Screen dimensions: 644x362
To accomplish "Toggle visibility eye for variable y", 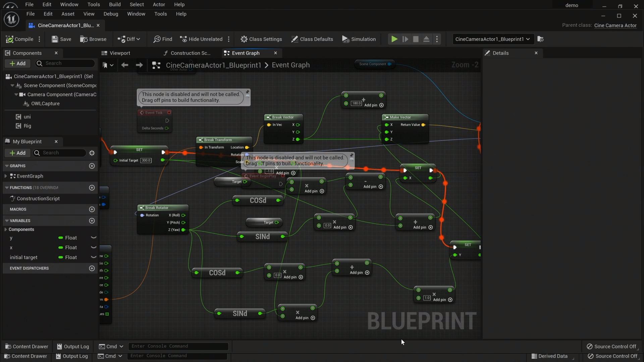I will (94, 238).
